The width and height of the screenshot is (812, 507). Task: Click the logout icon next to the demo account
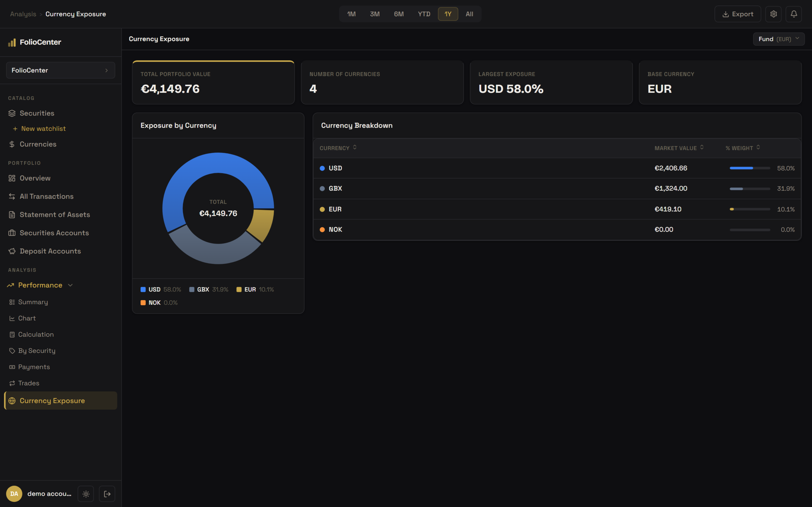[107, 494]
